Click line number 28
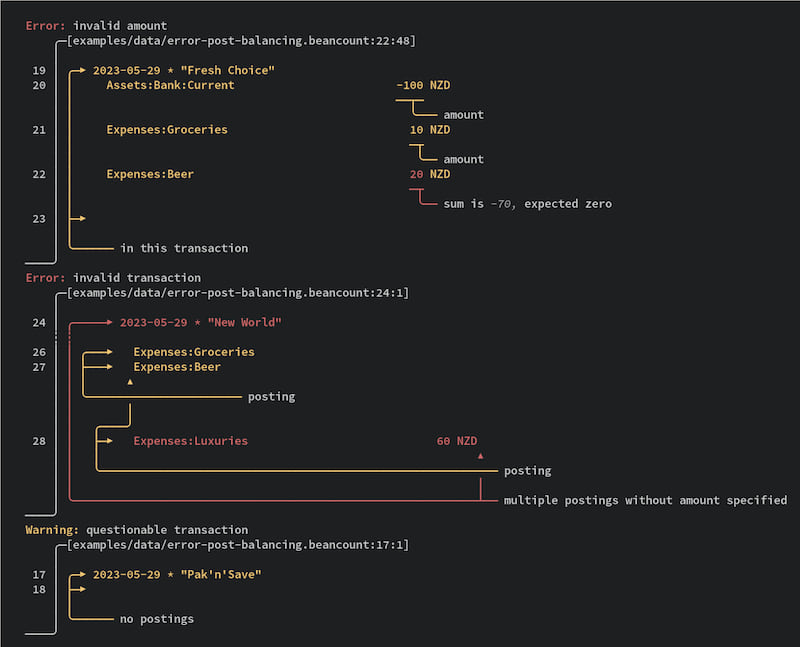This screenshot has width=800, height=647. [x=39, y=441]
